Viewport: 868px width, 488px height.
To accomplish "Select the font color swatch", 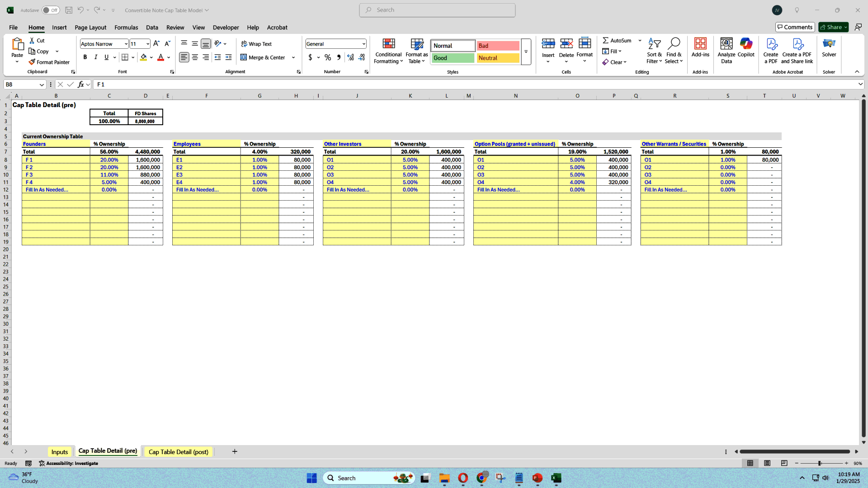I will pos(161,60).
